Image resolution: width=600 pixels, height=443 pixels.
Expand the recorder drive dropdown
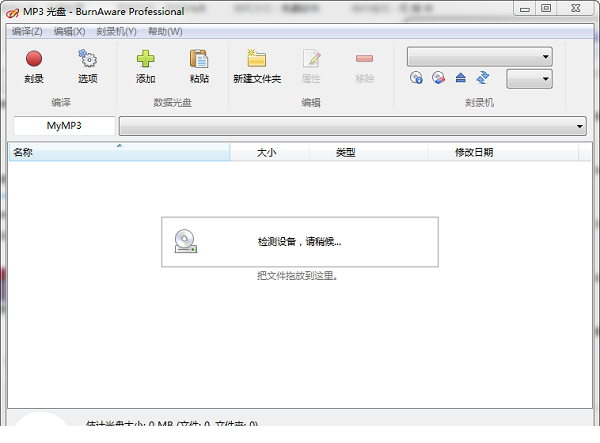(x=479, y=57)
